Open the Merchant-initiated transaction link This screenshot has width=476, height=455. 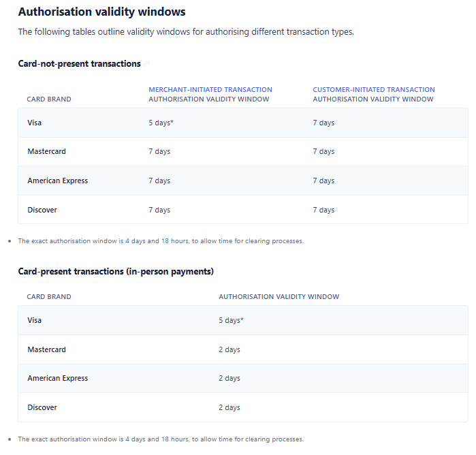(x=210, y=89)
